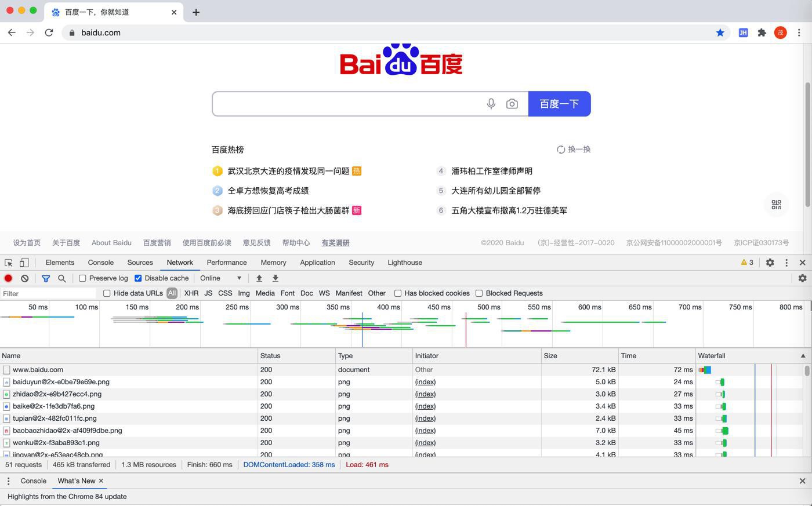This screenshot has height=506, width=812.
Task: Open hot topic 仝卓方想恢复高考成绩
Action: (x=268, y=191)
